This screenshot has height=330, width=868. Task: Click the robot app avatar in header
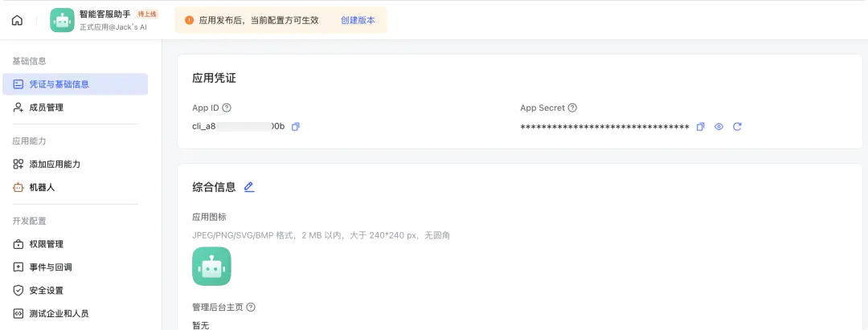[x=62, y=20]
